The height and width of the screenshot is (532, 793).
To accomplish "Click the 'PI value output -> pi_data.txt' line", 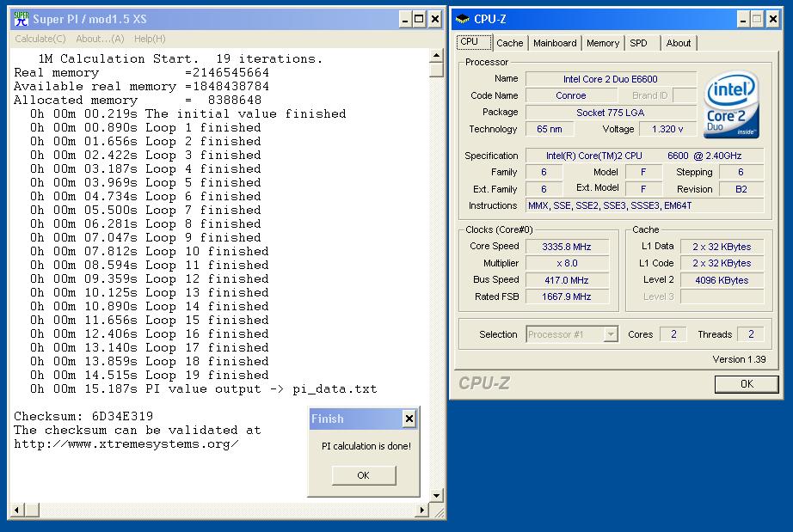I will [204, 389].
